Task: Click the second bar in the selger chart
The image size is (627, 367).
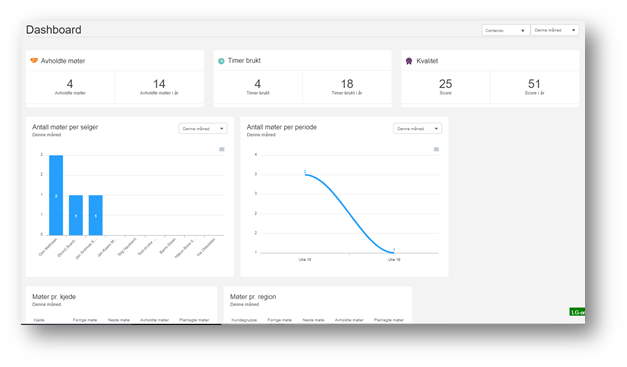Action: [76, 215]
